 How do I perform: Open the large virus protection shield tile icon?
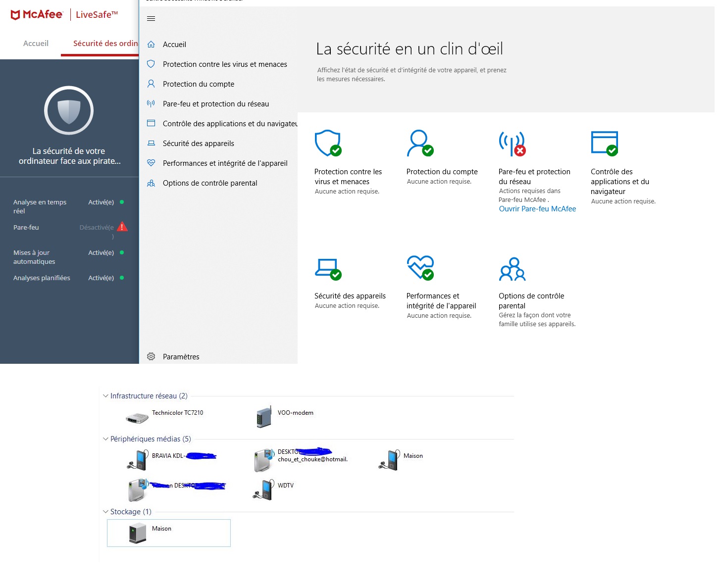(x=328, y=143)
